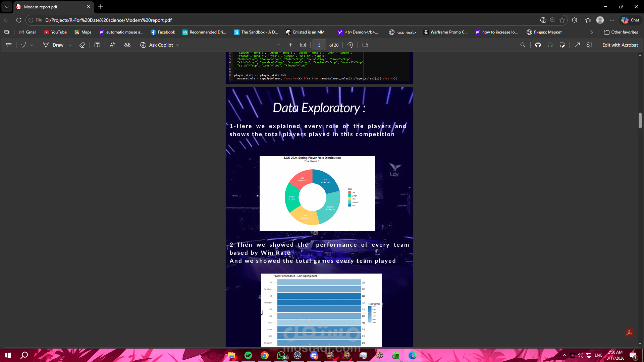Open the Other favorites folder

tap(621, 32)
